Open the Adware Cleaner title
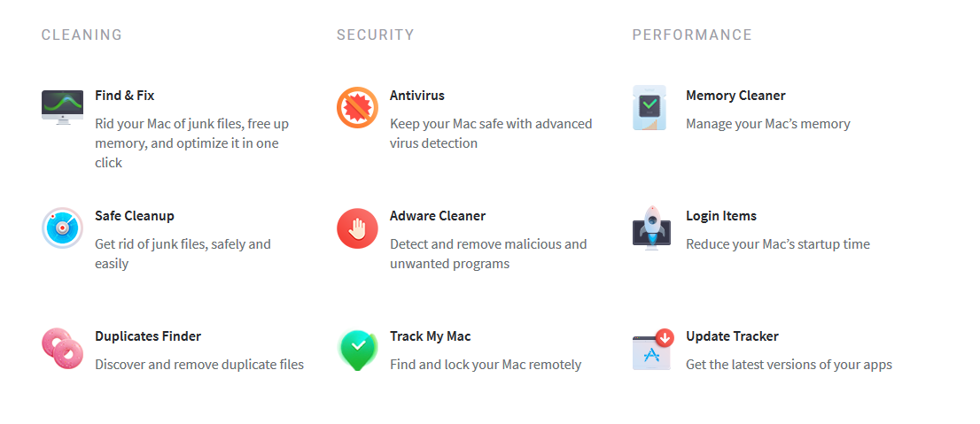 [438, 216]
